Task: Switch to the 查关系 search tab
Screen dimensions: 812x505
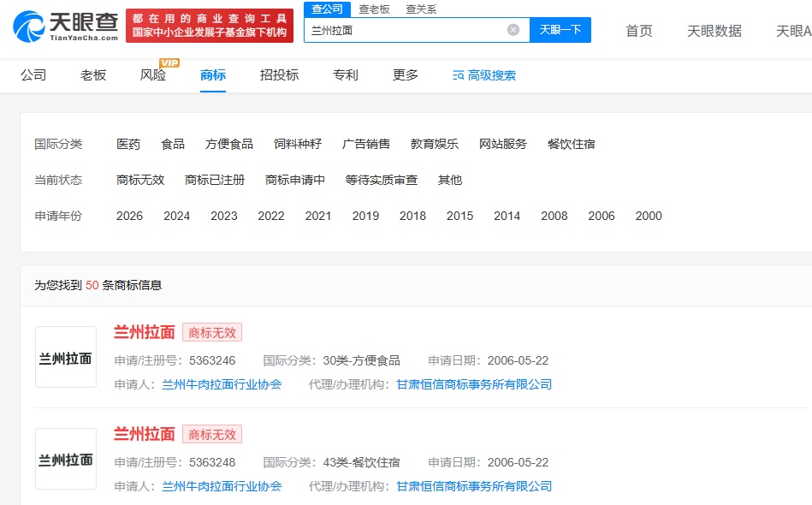Action: [x=421, y=9]
